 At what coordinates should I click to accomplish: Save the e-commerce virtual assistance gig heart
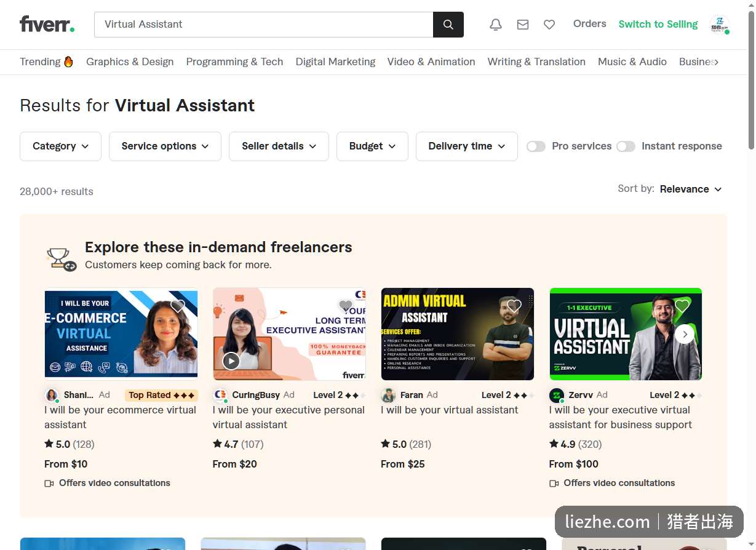pyautogui.click(x=178, y=306)
